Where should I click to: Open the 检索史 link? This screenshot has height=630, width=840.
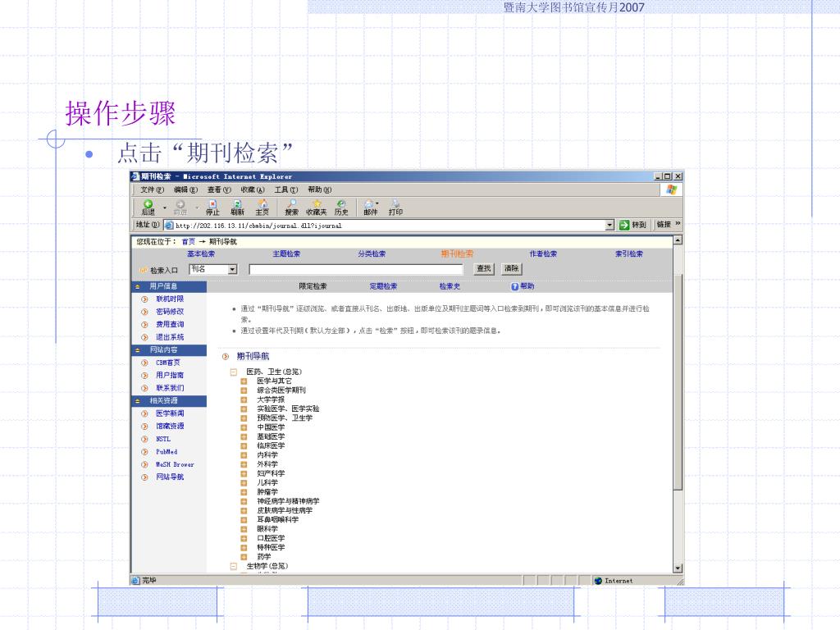coord(450,286)
